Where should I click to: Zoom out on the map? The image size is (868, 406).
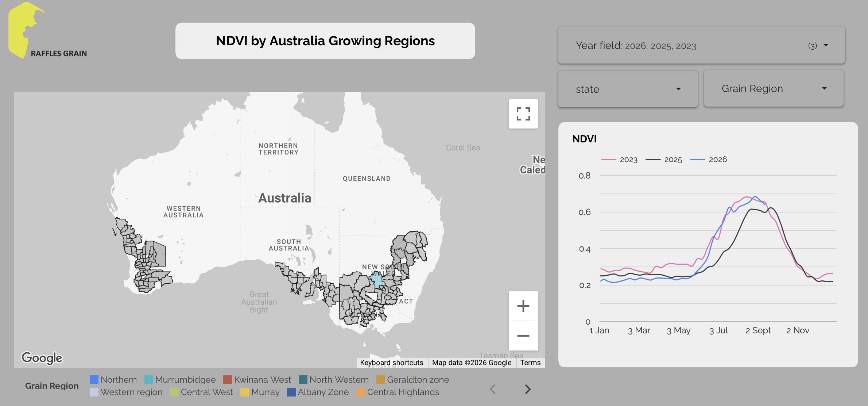(523, 336)
